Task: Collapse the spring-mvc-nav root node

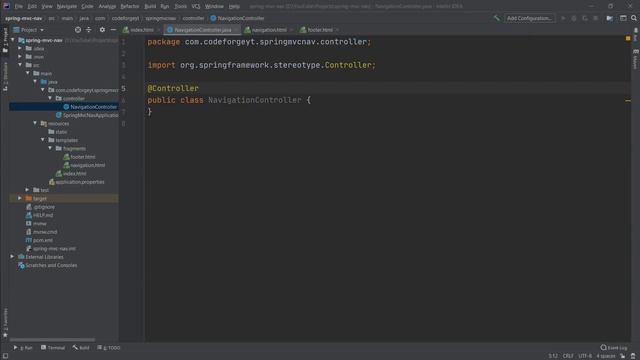Action: (x=13, y=40)
